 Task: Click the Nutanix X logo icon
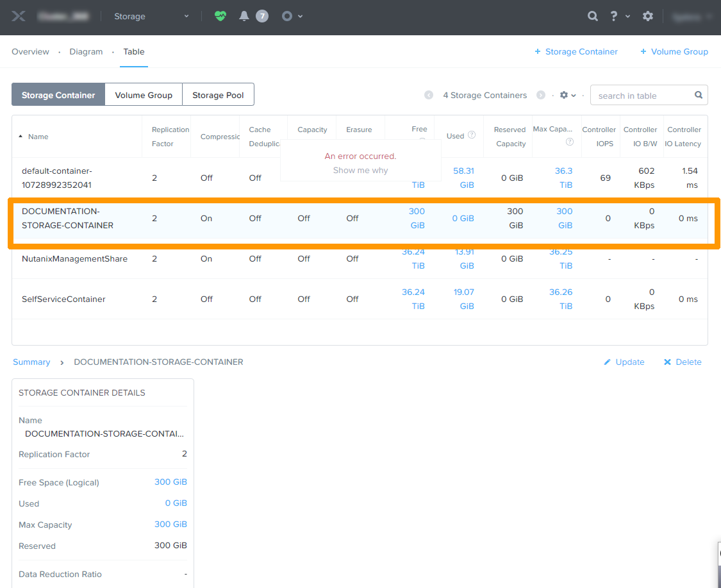19,17
